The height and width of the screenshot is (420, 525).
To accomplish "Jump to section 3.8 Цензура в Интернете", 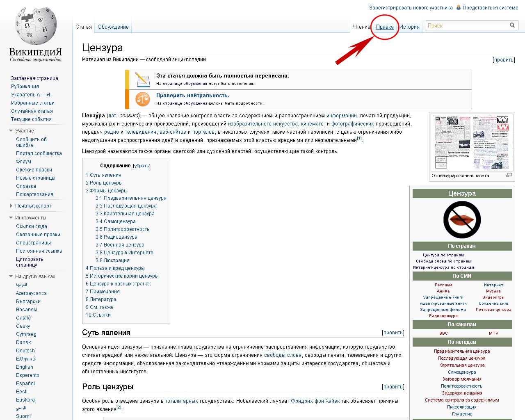I will click(124, 253).
